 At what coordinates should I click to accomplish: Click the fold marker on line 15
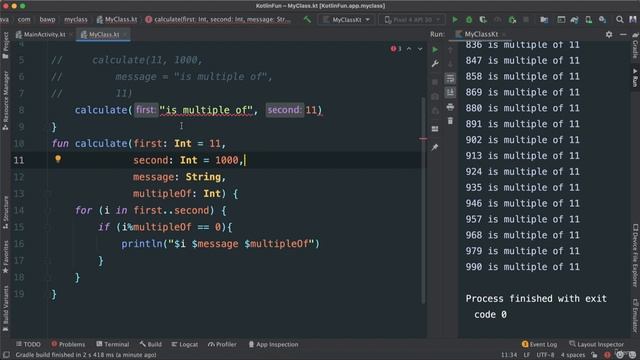pyautogui.click(x=48, y=227)
